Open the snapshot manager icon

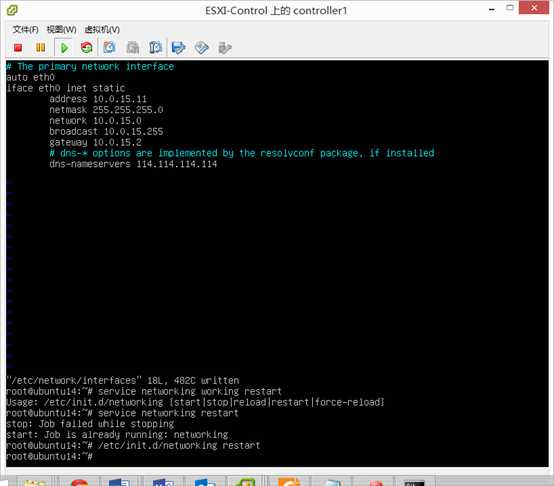(155, 47)
